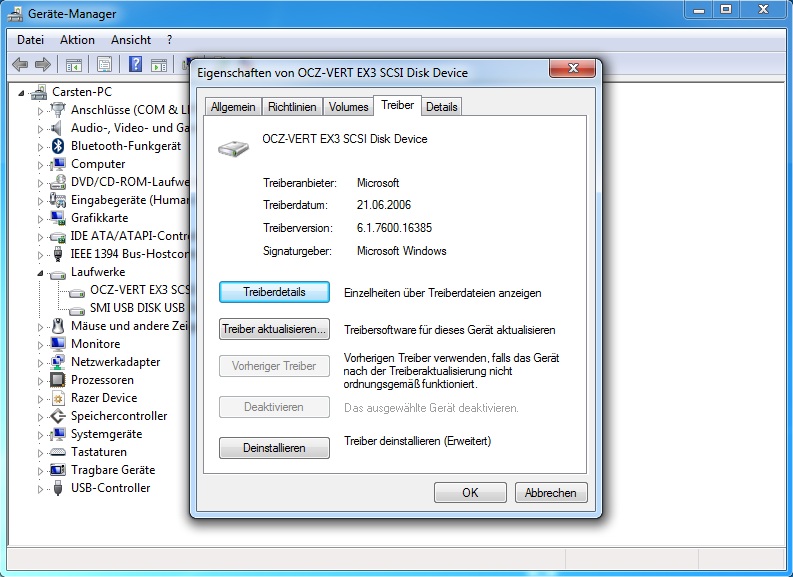Click the Anschlüsse (COM & LPT) port icon

(58, 110)
